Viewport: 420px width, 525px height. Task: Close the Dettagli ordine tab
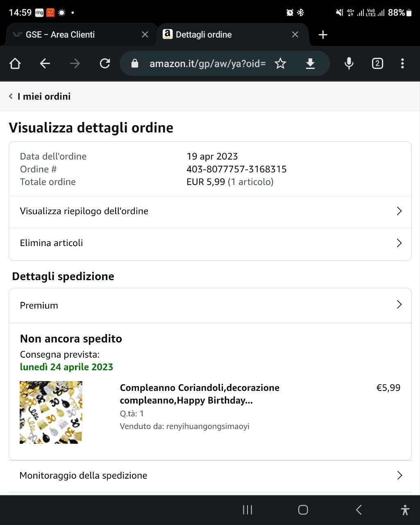pos(295,35)
